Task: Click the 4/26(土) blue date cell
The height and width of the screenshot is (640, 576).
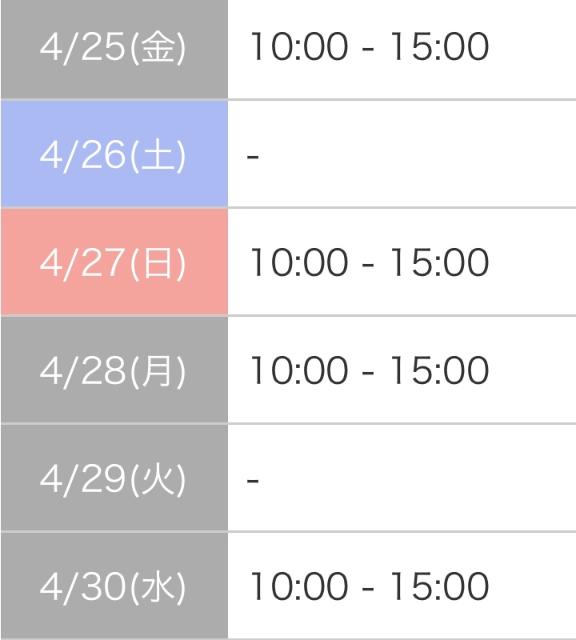Action: tap(114, 154)
